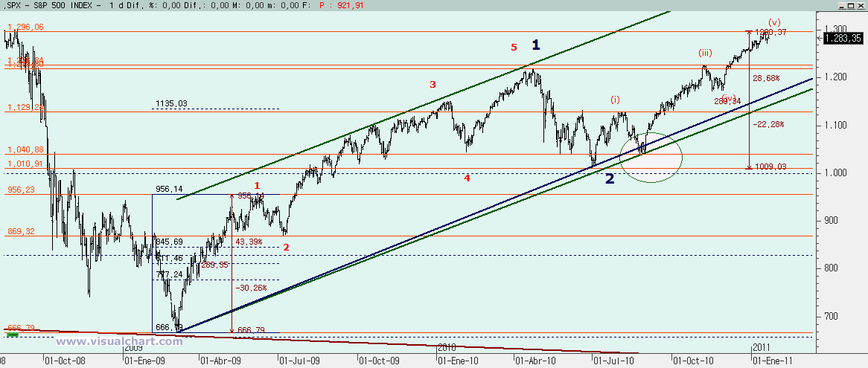Click the 900 price axis value
This screenshot has width=868, height=368.
tap(832, 221)
